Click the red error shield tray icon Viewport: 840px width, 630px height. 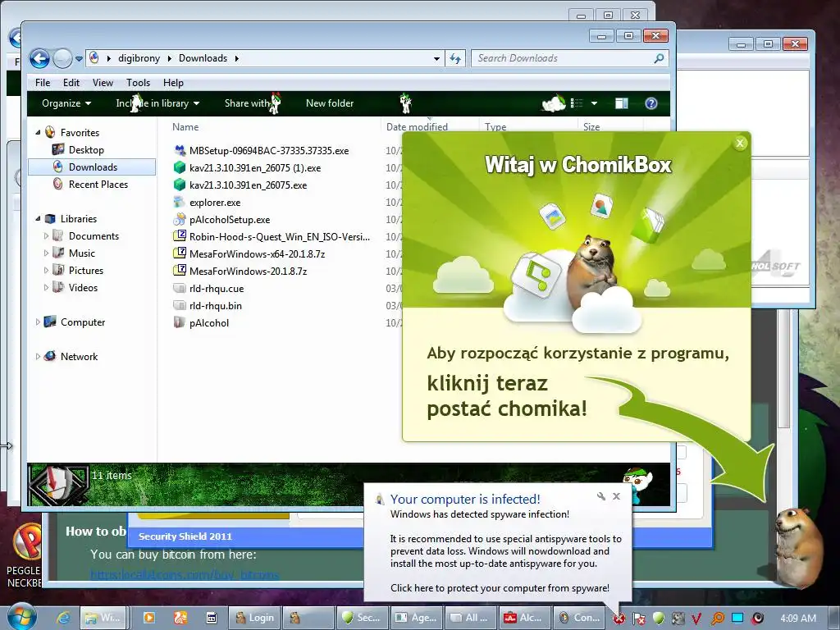(x=619, y=619)
